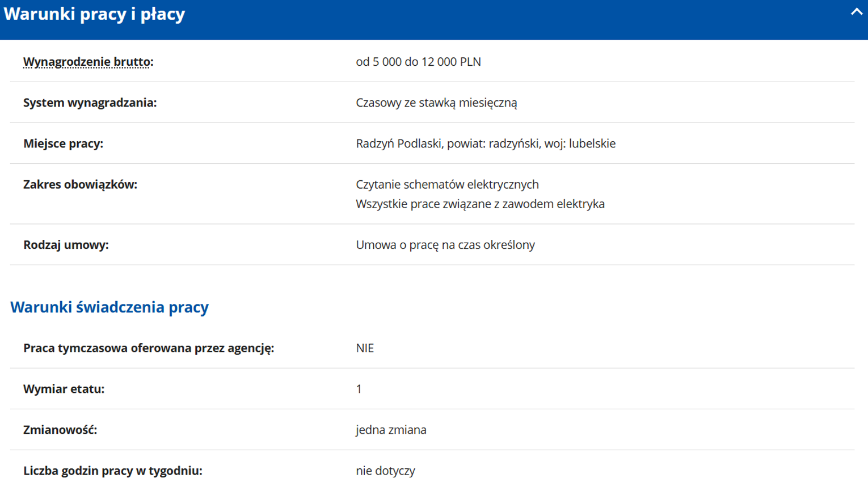
Task: Click the "Warunki pracy i płacy" header title
Action: pos(94,14)
